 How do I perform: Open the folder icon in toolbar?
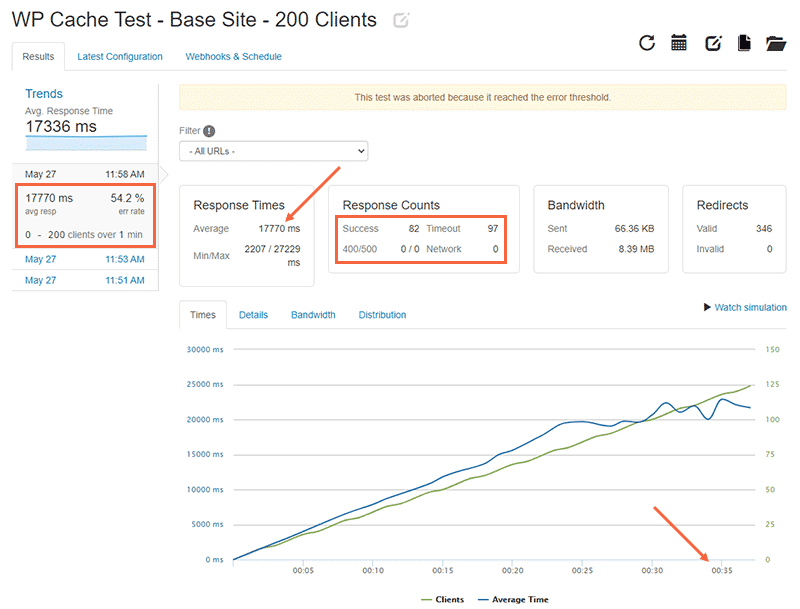pyautogui.click(x=776, y=42)
